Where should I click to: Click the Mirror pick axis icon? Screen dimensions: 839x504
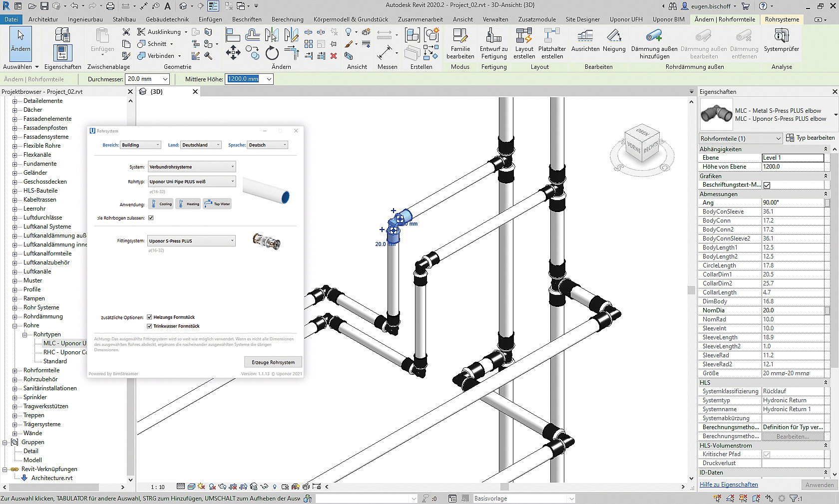[272, 34]
